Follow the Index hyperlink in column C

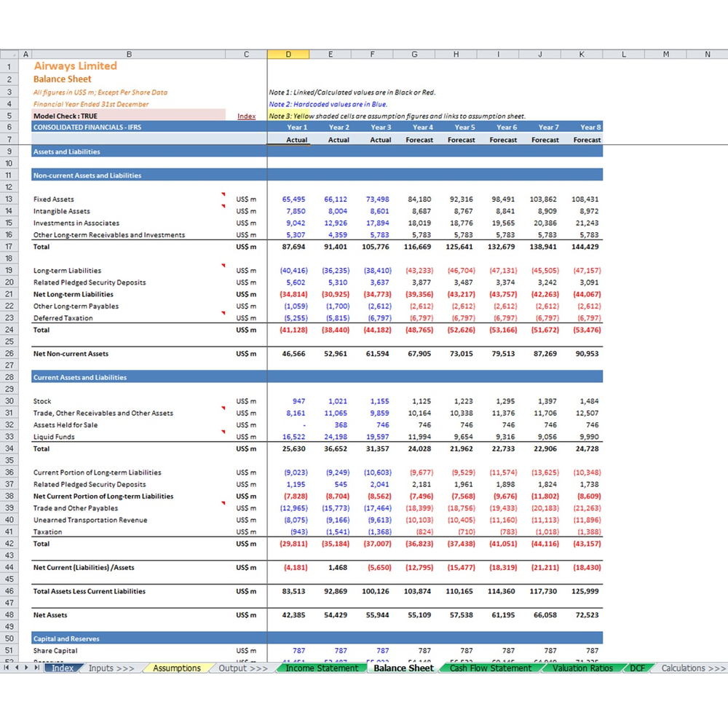[246, 116]
